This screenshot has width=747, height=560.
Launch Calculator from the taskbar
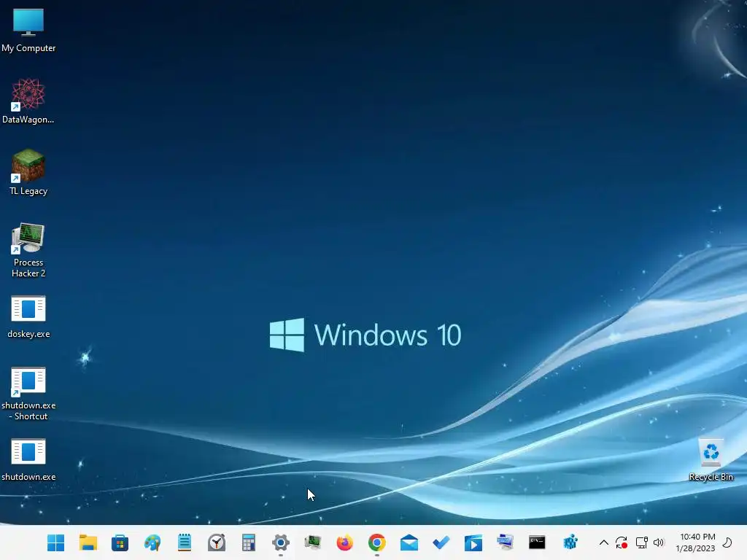(249, 542)
